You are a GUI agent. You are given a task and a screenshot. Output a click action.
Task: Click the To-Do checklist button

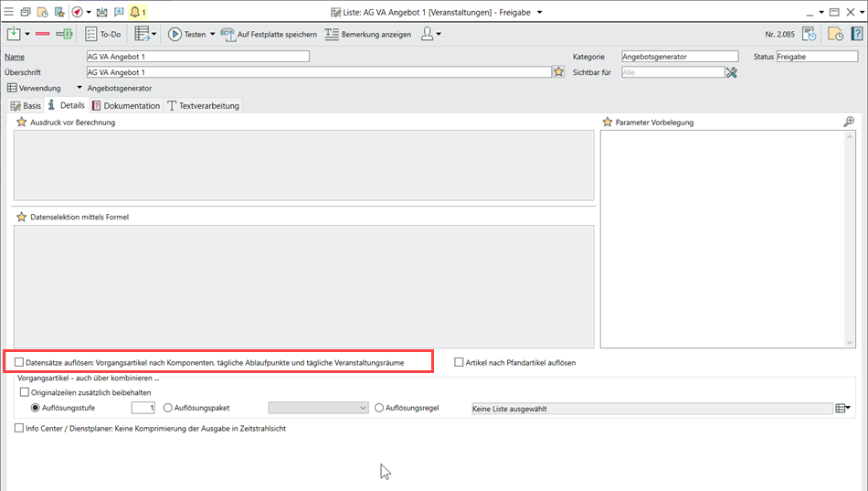102,34
